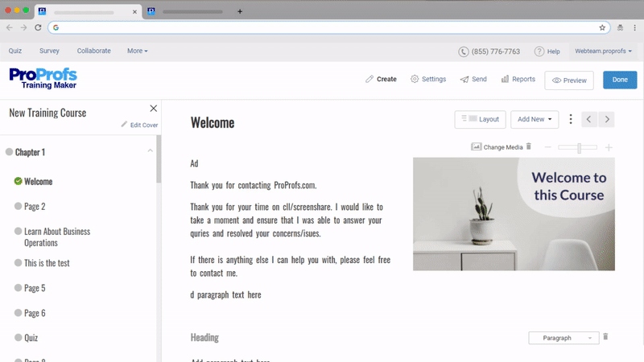Screen dimensions: 644x362
Task: Open the Paragraph style dropdown
Action: click(563, 338)
